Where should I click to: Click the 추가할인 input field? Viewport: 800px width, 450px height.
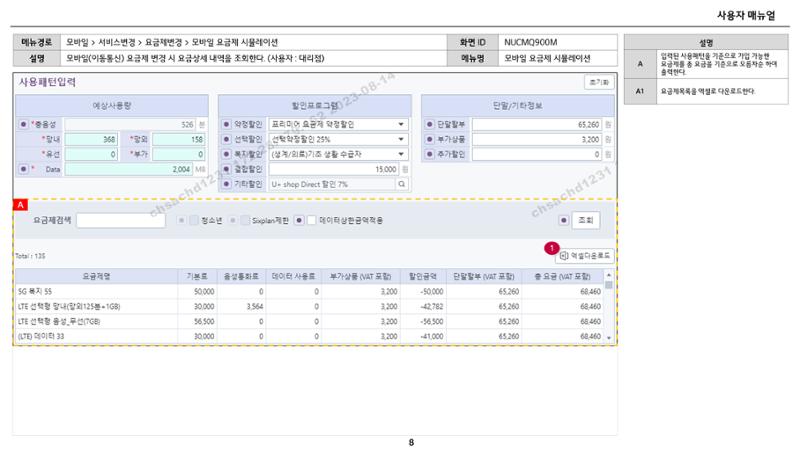coord(537,154)
